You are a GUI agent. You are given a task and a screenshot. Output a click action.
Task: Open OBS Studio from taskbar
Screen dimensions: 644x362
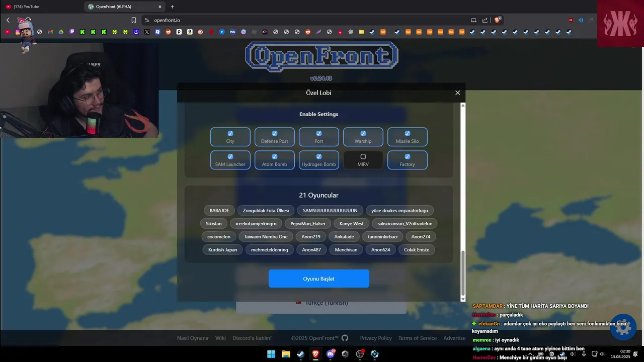pyautogui.click(x=360, y=354)
